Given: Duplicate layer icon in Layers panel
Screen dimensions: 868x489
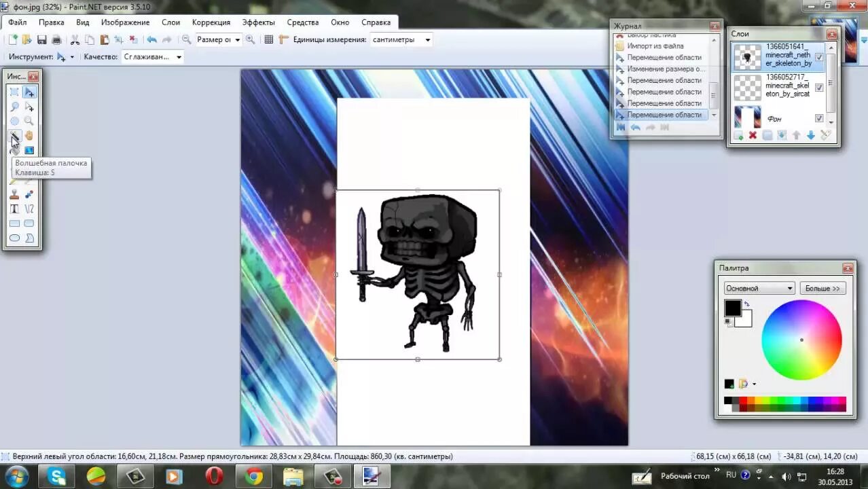Looking at the screenshot, I should coord(767,135).
